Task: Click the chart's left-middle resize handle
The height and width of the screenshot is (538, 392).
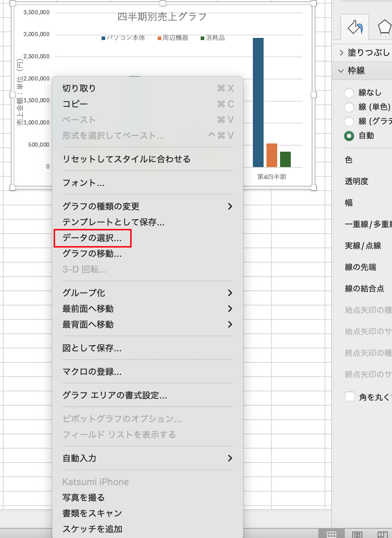Action: coord(13,95)
